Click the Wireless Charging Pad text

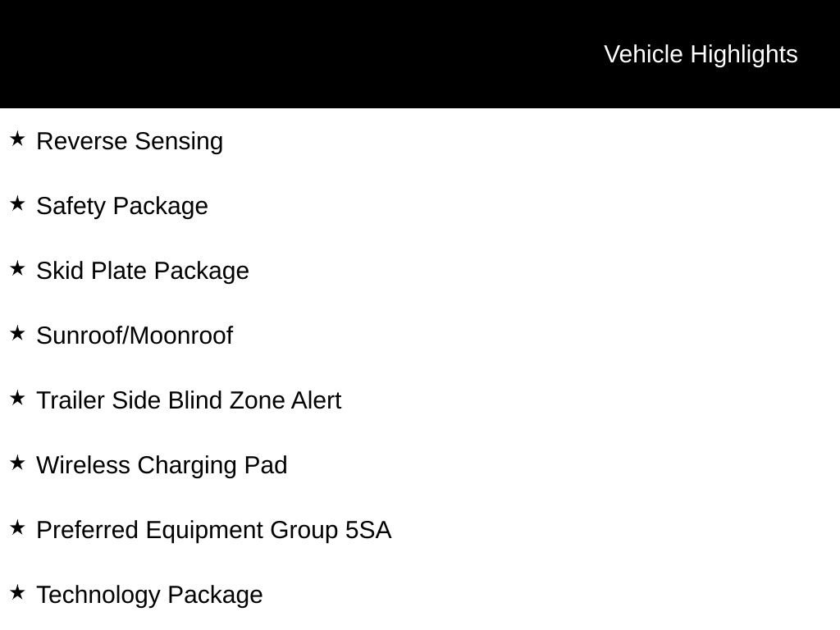[x=162, y=466]
